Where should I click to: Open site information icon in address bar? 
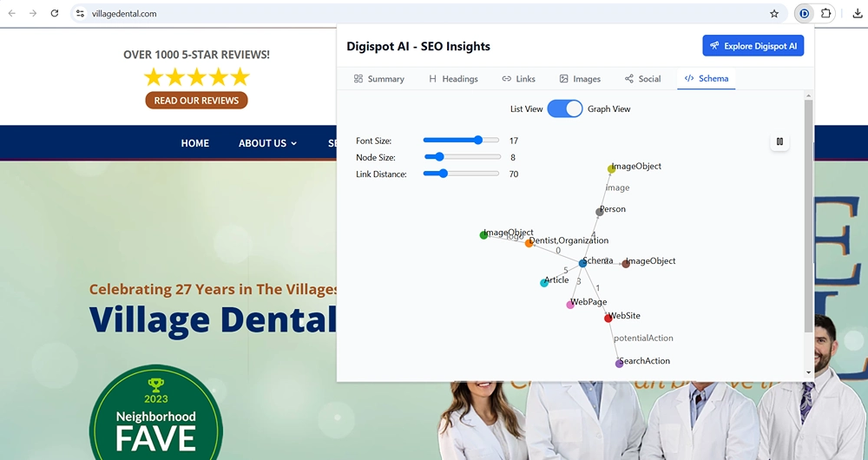click(80, 13)
